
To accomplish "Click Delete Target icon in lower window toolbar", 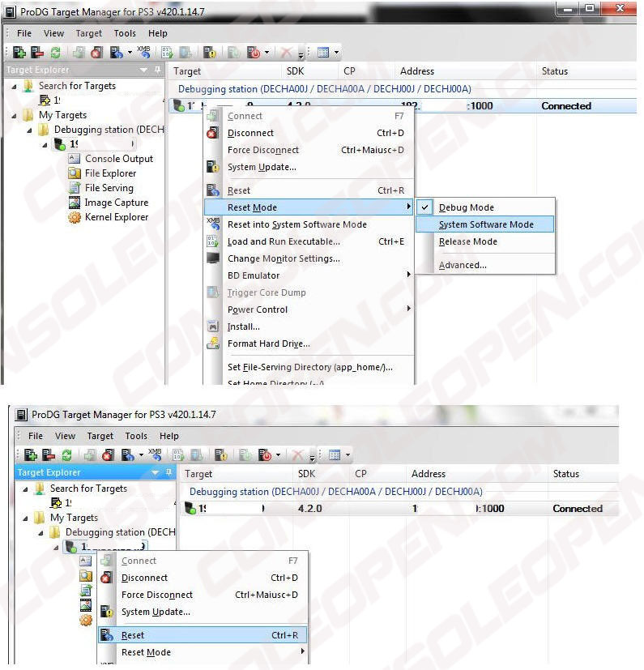I will coord(49,455).
